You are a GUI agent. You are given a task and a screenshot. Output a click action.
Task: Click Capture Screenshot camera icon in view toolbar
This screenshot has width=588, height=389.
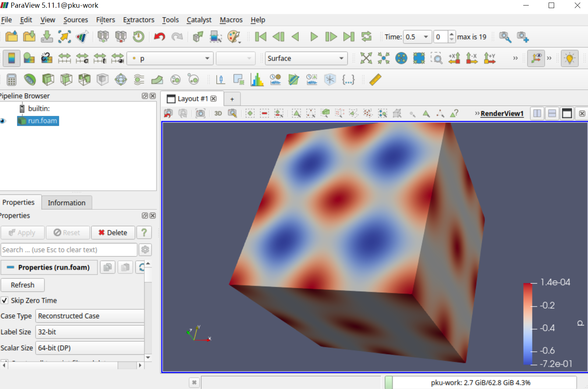coord(200,113)
